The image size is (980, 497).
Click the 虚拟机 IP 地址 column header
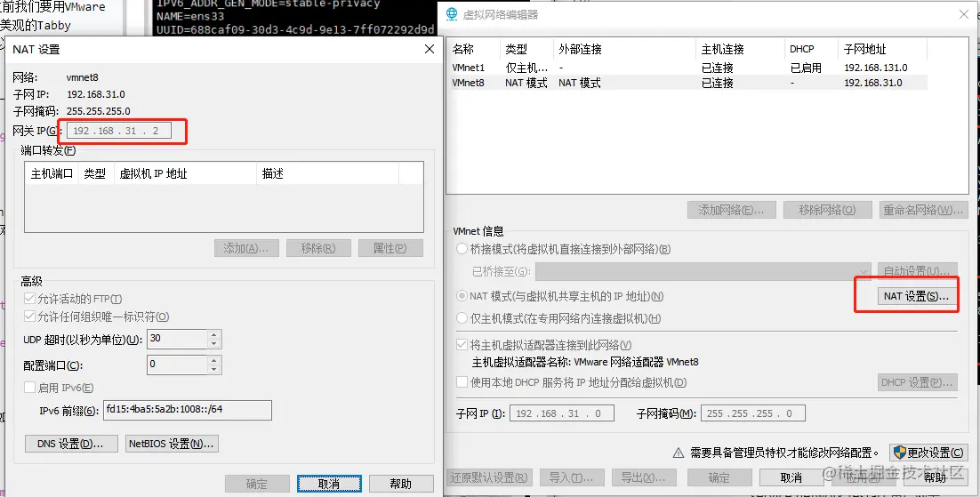coord(186,173)
